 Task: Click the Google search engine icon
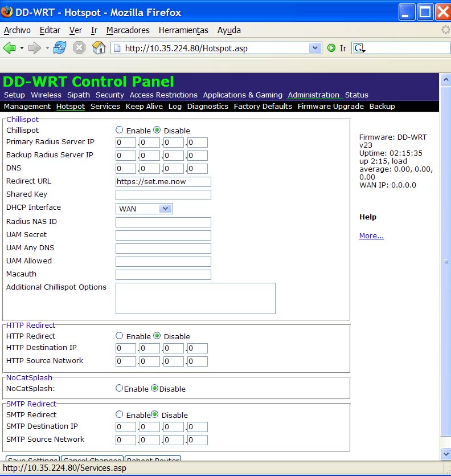[x=359, y=48]
